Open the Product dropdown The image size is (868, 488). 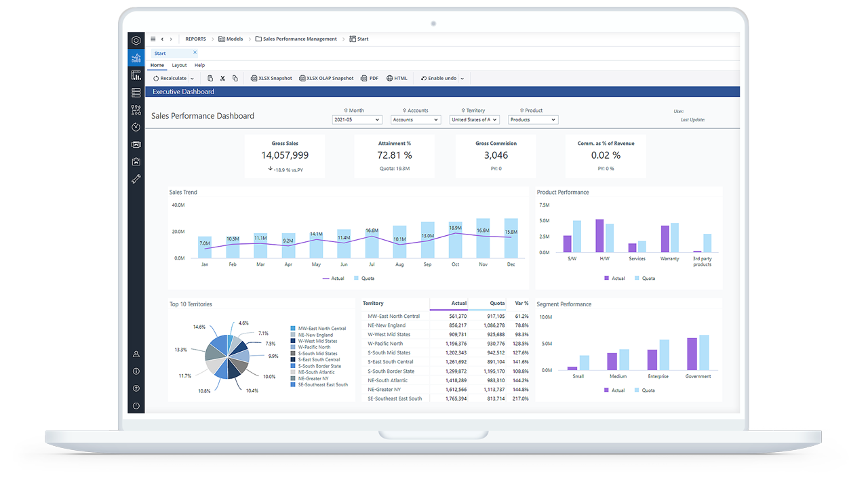(533, 119)
